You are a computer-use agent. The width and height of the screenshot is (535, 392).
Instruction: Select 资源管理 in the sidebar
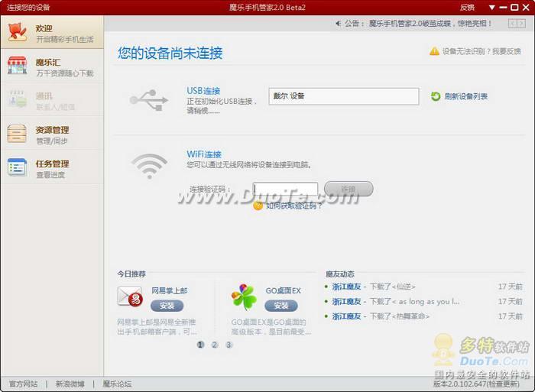(51, 134)
